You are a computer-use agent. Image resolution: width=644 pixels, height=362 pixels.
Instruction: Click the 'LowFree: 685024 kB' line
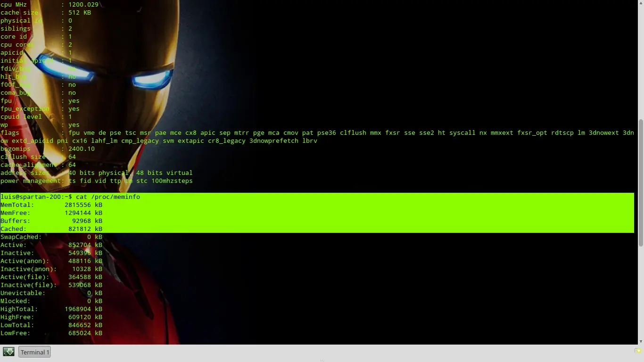click(51, 333)
